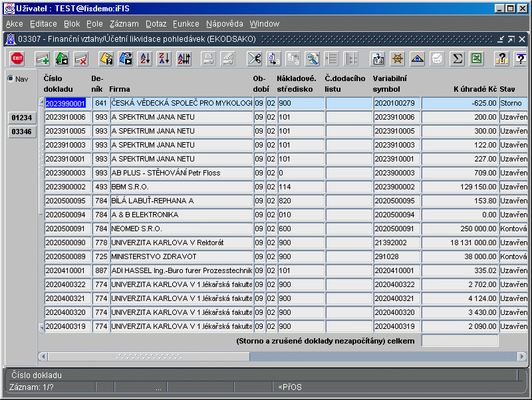
Task: Open the Záznam menu
Action: click(x=124, y=24)
